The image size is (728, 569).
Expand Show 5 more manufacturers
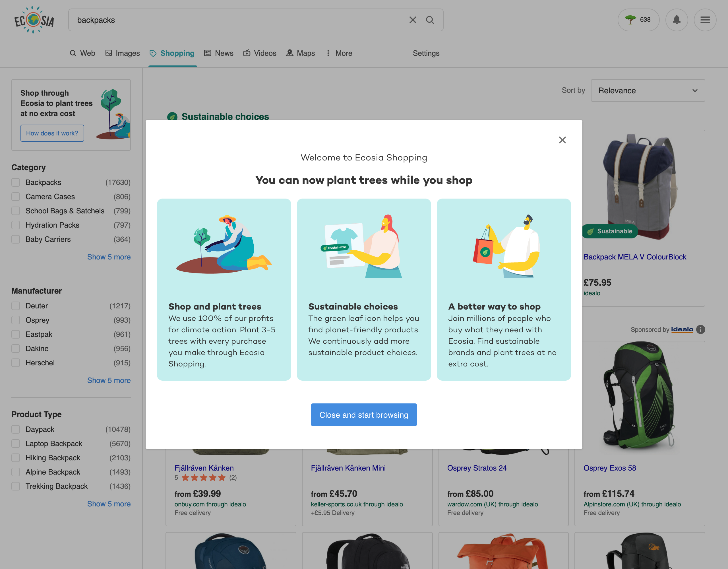point(109,380)
